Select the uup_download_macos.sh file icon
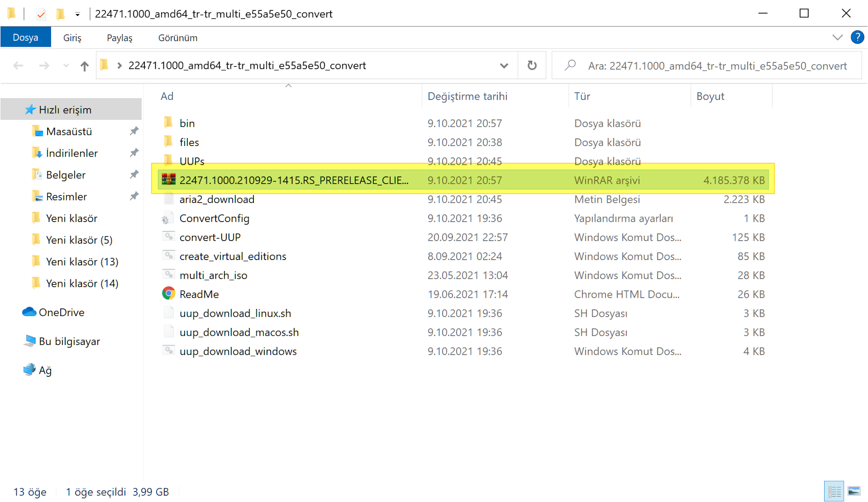 (x=168, y=332)
